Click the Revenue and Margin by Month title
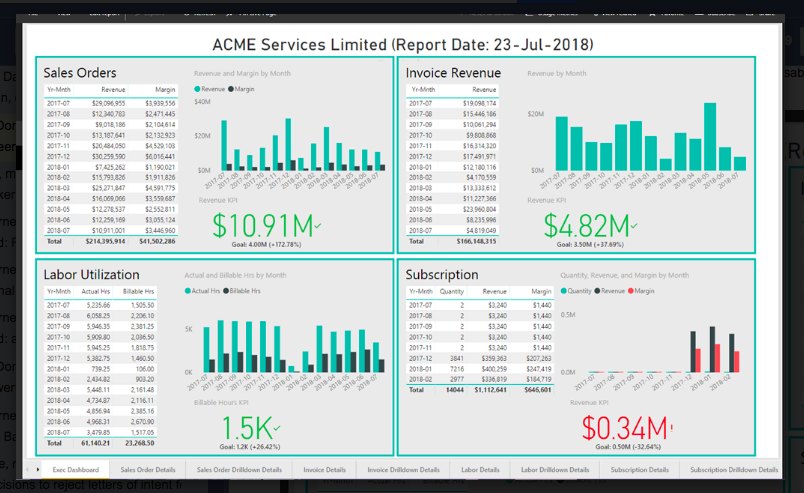 (243, 73)
